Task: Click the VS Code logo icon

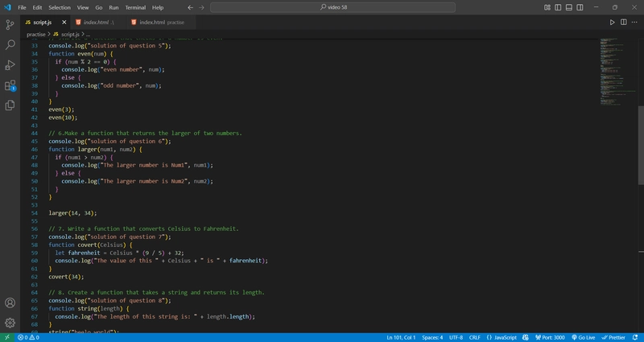Action: click(x=7, y=7)
